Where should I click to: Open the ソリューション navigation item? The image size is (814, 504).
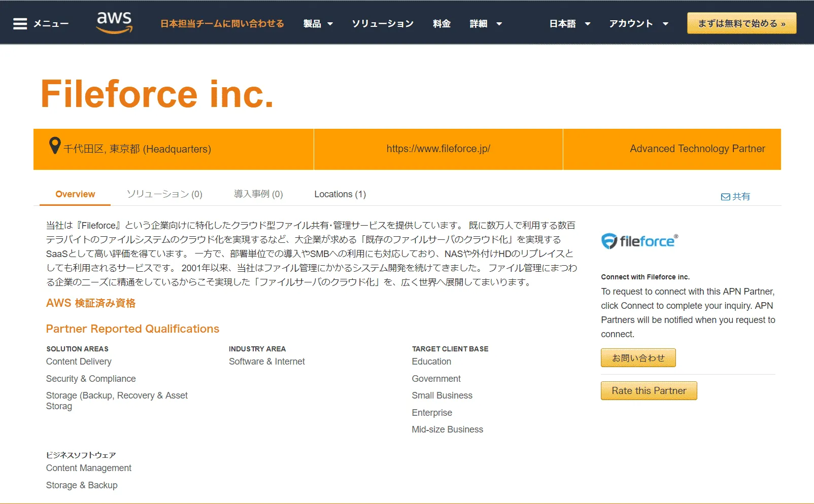[383, 24]
